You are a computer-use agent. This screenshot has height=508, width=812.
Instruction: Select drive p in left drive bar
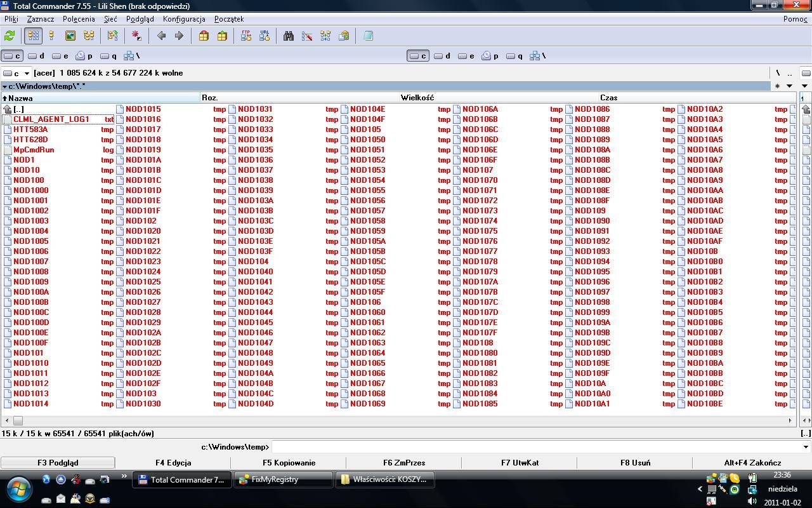click(x=85, y=56)
